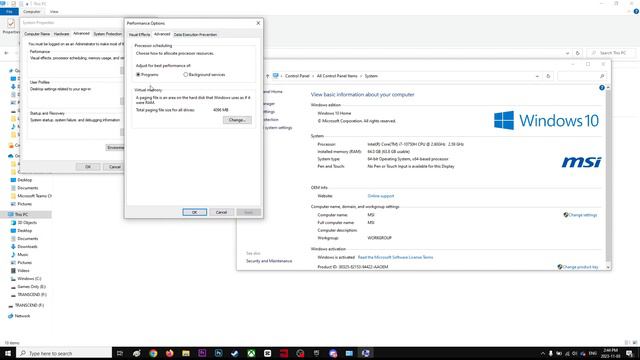Viewport: 640px width, 360px height.
Task: Open the help icon in System window
Action: 601,88
